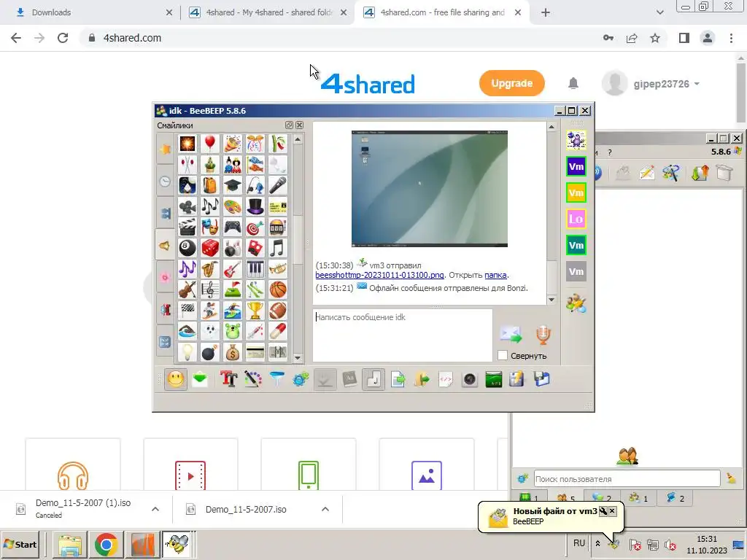Open the groups tab showing count 1
The height and width of the screenshot is (560, 747).
[638, 498]
